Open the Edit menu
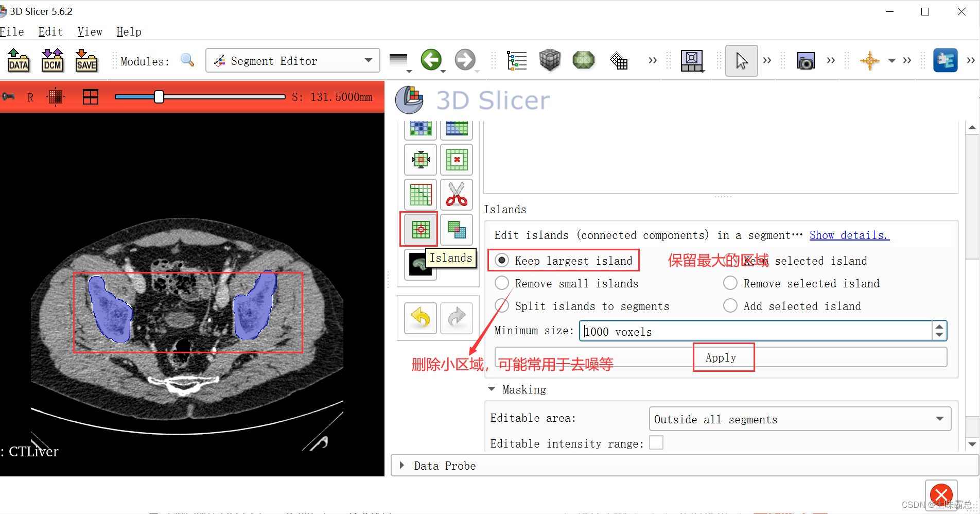Viewport: 980px width, 514px height. coord(50,32)
